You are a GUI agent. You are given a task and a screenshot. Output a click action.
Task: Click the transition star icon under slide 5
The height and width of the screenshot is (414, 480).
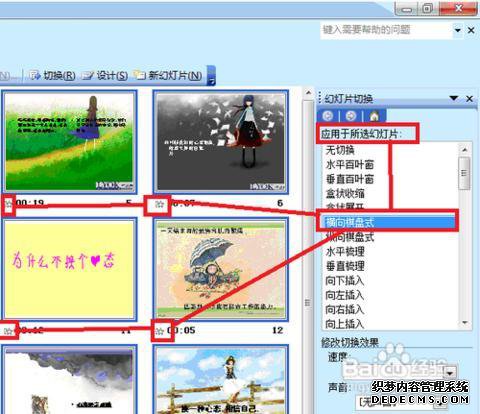[9, 203]
